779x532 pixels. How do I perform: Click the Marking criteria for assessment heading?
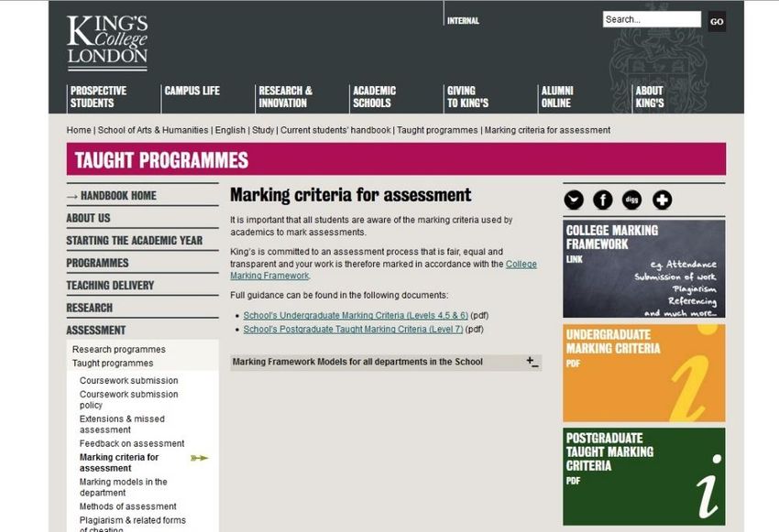pos(351,195)
